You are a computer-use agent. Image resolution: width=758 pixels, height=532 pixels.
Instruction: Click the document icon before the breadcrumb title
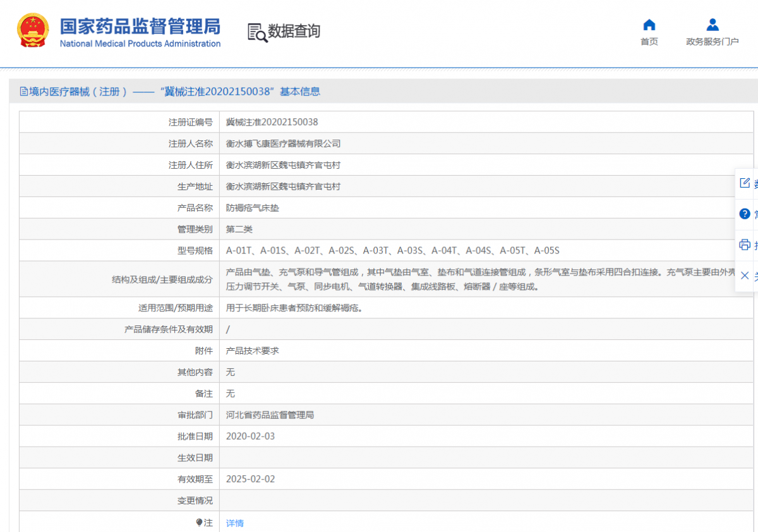coord(23,91)
